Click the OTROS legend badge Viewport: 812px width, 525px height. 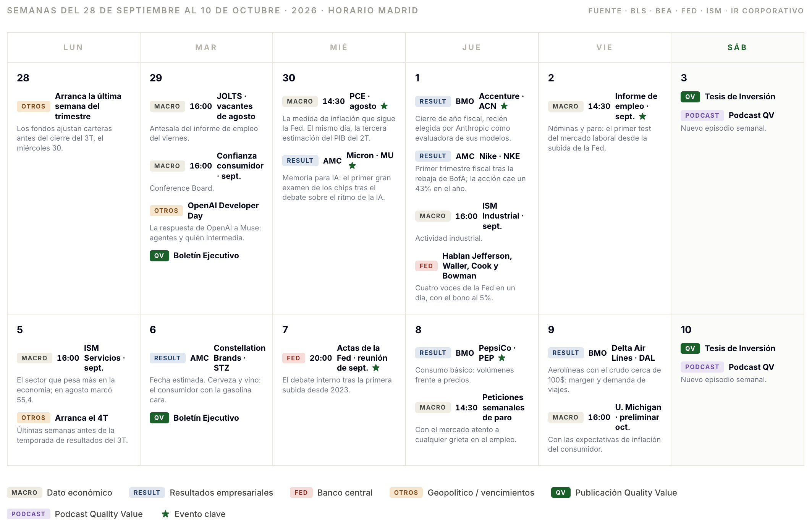click(x=406, y=493)
